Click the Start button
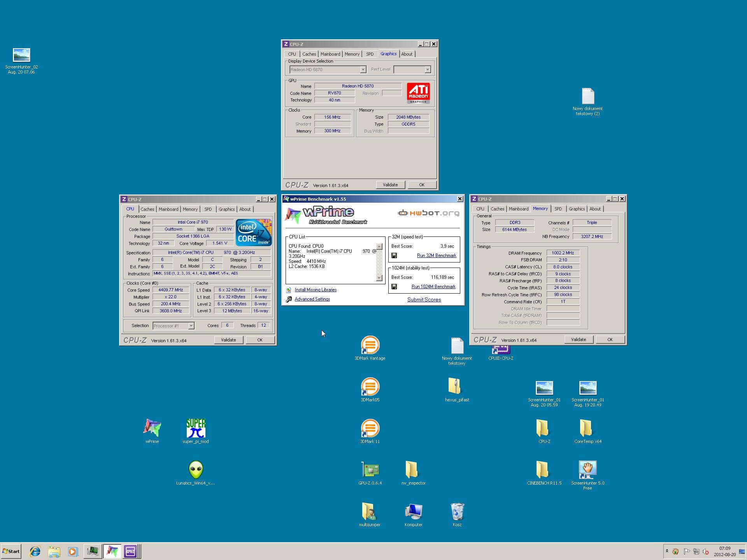The image size is (747, 560). coord(11,551)
